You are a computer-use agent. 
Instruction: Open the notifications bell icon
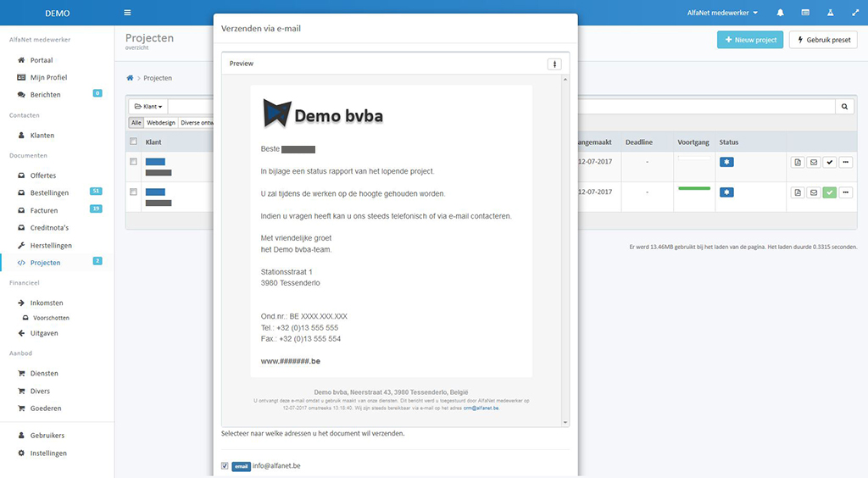tap(780, 13)
